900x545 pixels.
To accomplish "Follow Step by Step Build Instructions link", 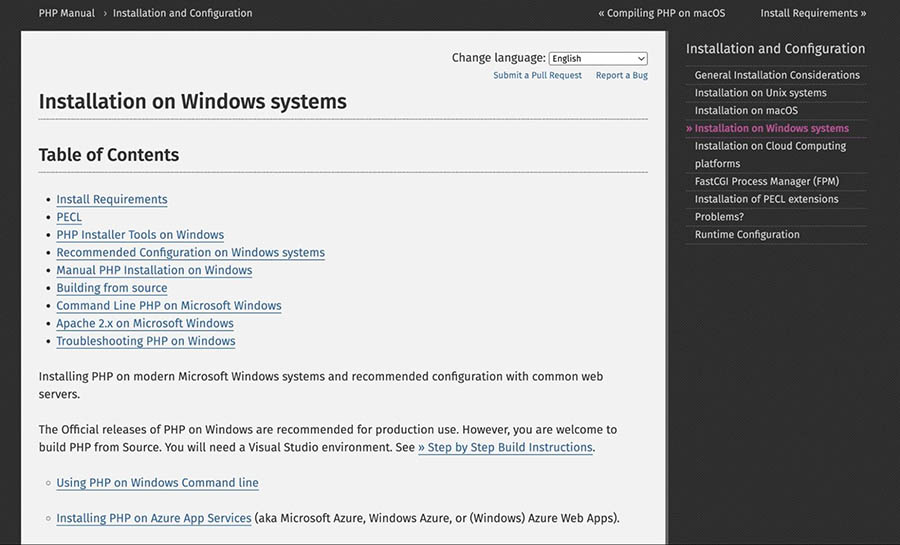I will tap(505, 447).
